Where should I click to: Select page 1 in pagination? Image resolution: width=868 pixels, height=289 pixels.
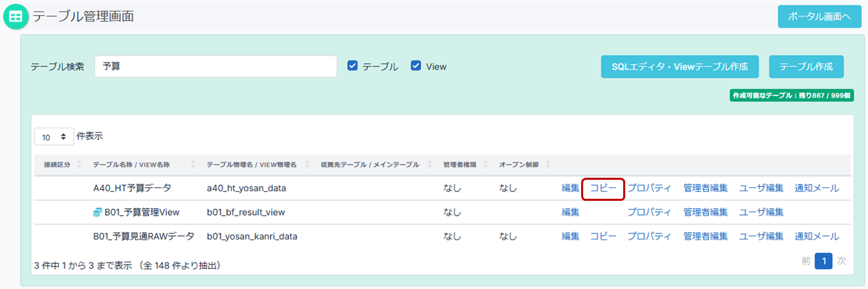(x=823, y=261)
